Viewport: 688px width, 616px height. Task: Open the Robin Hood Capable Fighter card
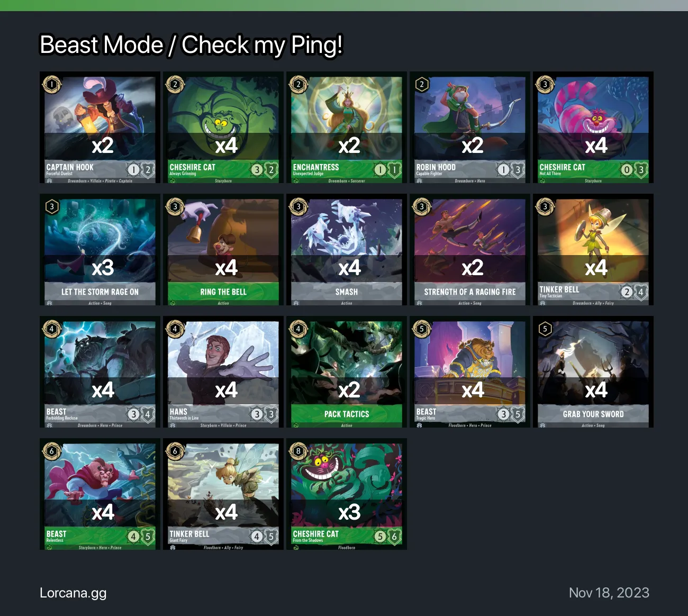[470, 128]
